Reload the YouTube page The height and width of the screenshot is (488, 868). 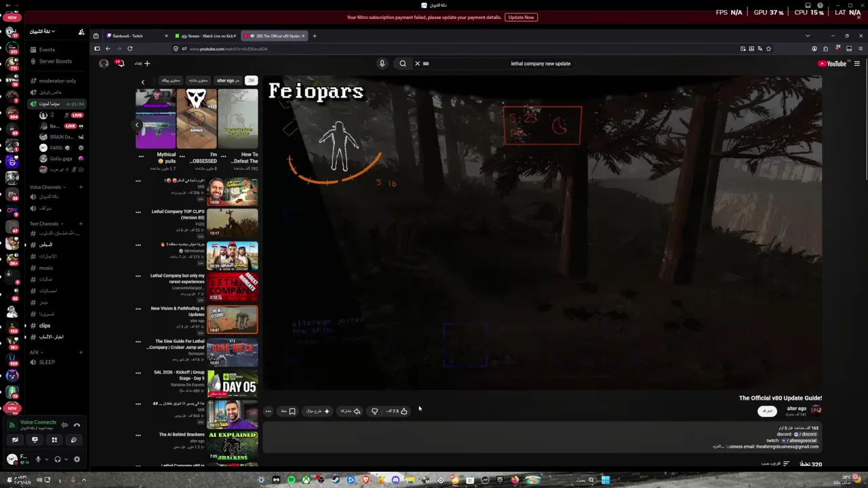click(130, 49)
